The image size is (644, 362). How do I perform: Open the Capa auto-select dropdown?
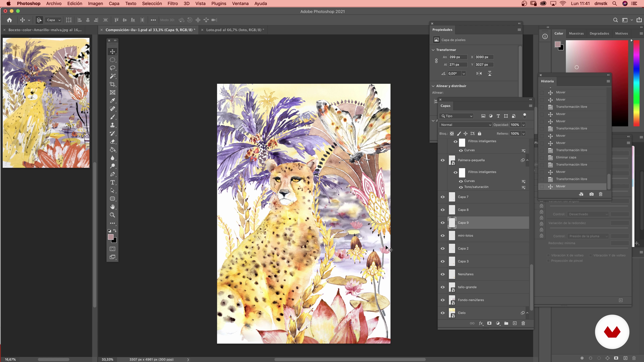[x=53, y=20]
